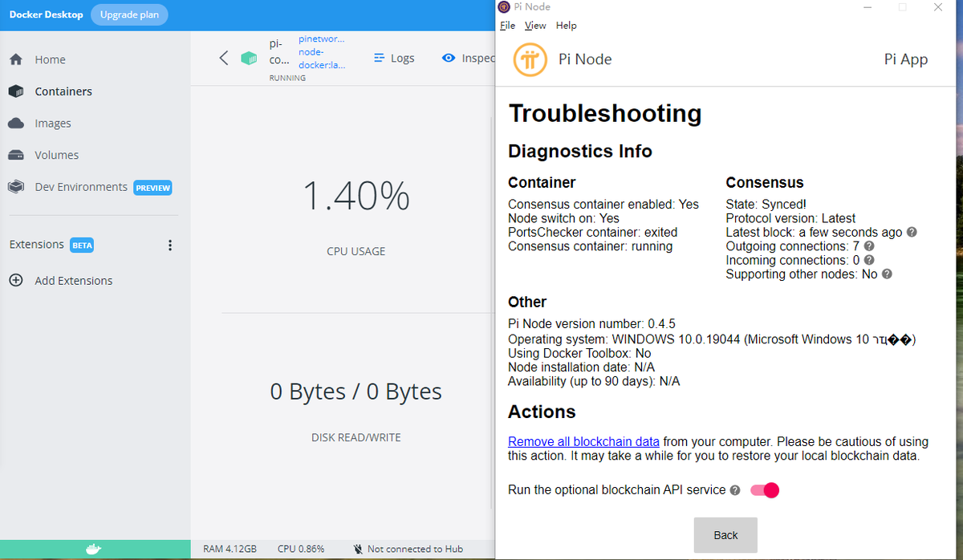Click the 0 Bytes / 0 Bytes disk value
This screenshot has height=560, width=963.
click(x=356, y=392)
